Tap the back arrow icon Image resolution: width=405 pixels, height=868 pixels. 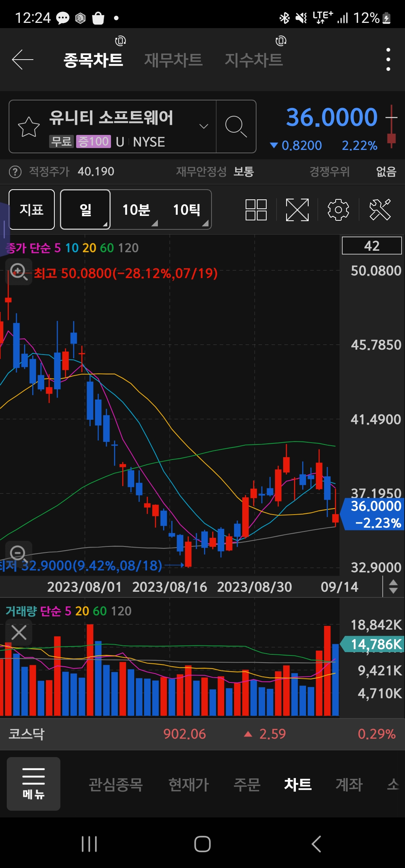click(22, 60)
